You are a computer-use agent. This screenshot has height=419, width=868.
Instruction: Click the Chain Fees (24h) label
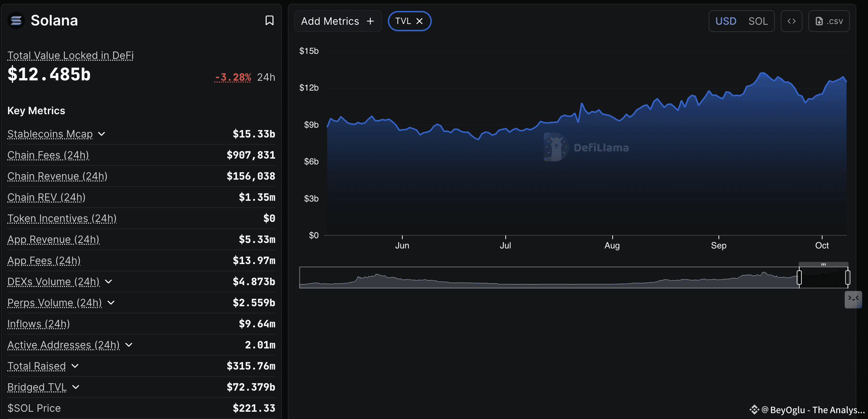pos(48,155)
